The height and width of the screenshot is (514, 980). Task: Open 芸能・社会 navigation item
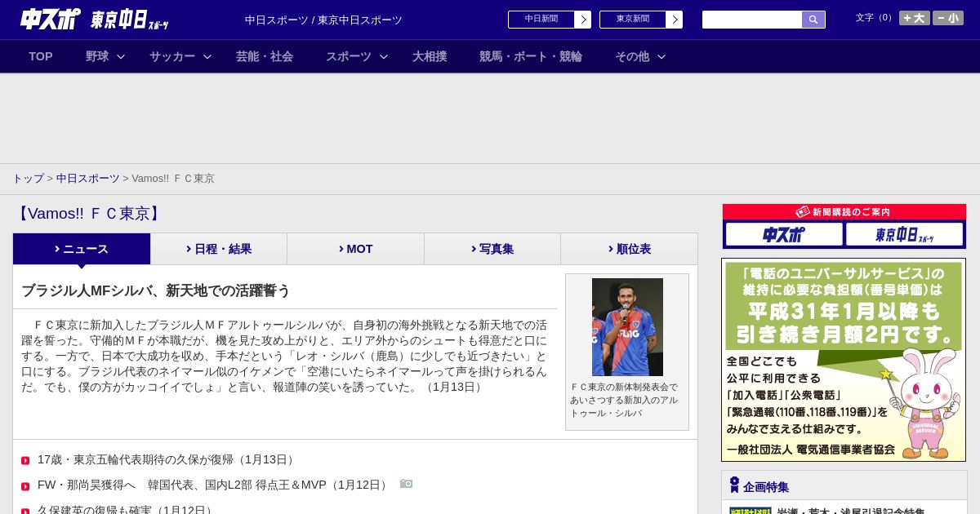265,56
